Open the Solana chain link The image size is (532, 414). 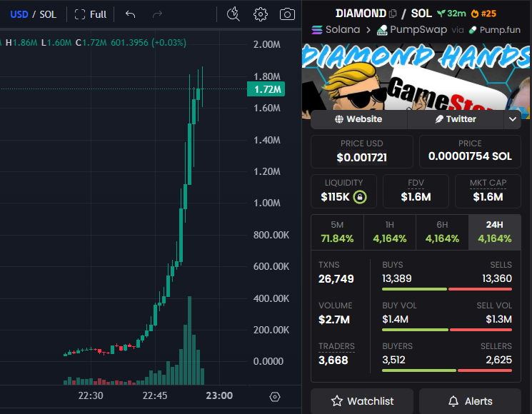(343, 29)
